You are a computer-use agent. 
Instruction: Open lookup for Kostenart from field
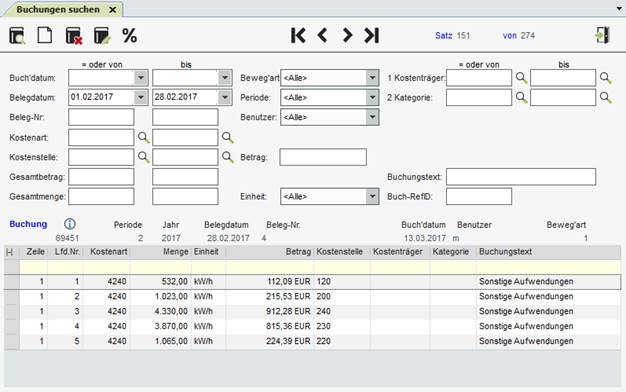click(x=143, y=138)
